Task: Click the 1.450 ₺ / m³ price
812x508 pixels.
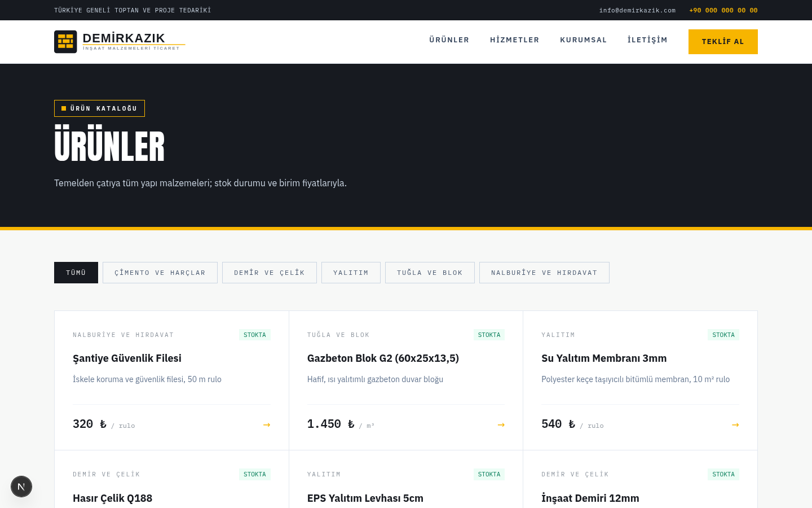Action: (x=341, y=424)
